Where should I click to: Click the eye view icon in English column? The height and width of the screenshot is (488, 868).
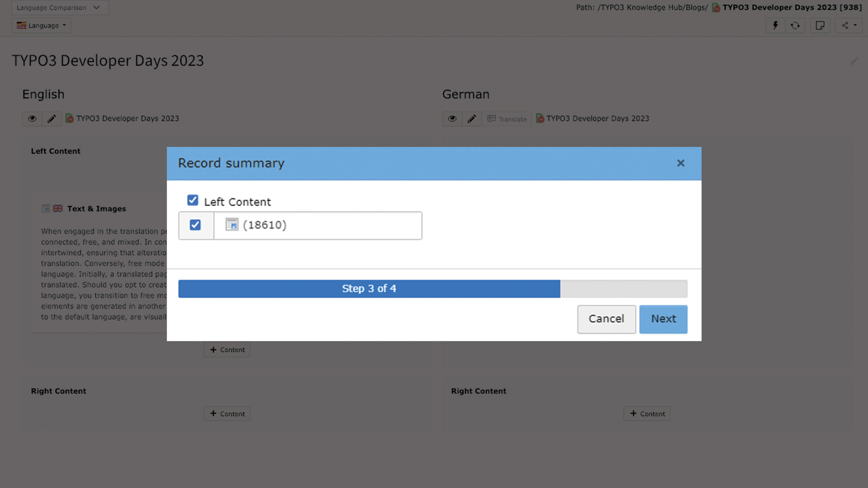(32, 119)
